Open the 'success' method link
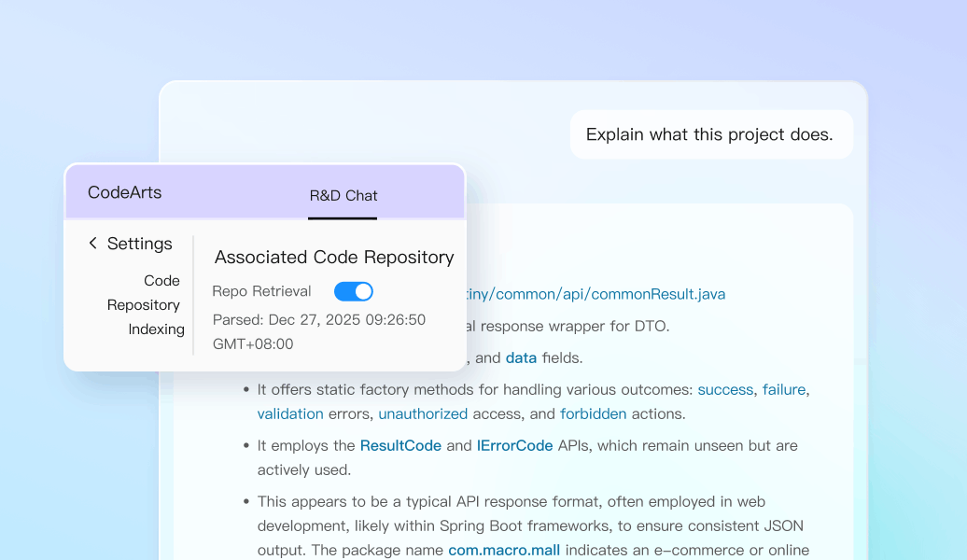The height and width of the screenshot is (560, 967). click(725, 389)
